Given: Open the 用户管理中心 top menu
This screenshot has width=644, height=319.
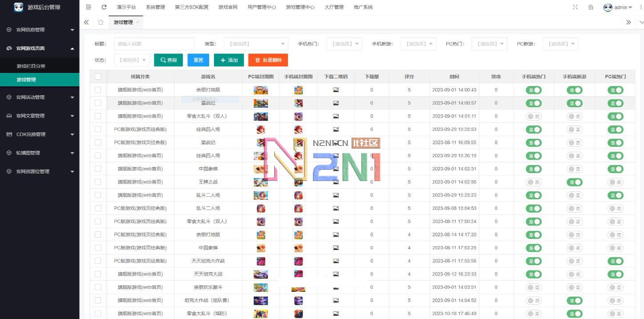Looking at the screenshot, I should click(262, 7).
